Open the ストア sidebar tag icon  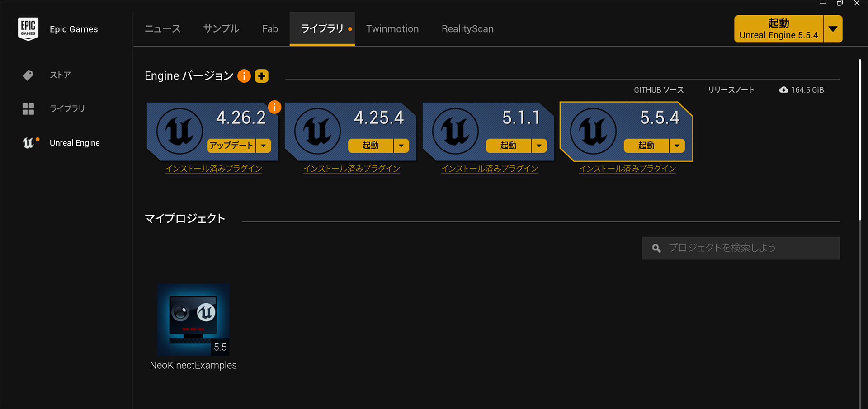(28, 75)
